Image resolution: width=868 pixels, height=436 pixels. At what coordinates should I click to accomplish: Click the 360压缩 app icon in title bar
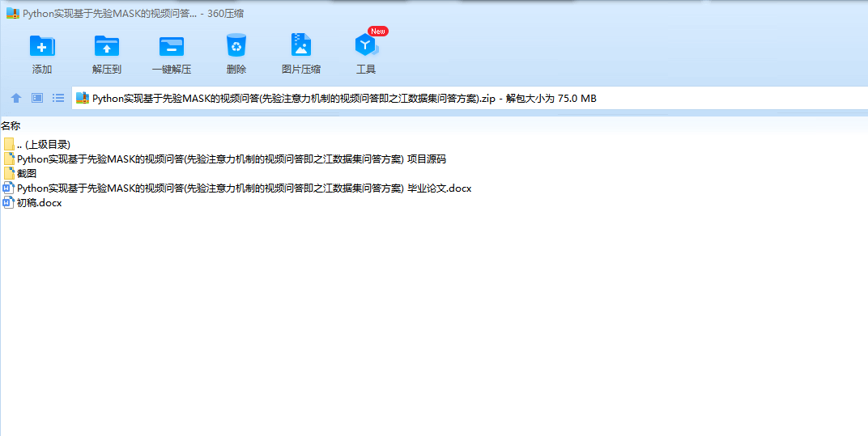pyautogui.click(x=13, y=14)
